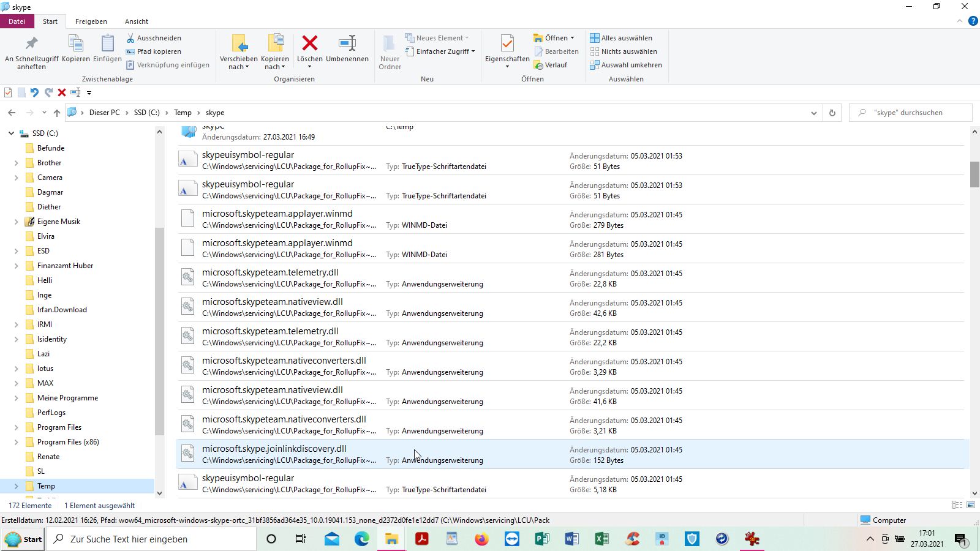Switch to the Freigeben ribbon tab

(91, 21)
